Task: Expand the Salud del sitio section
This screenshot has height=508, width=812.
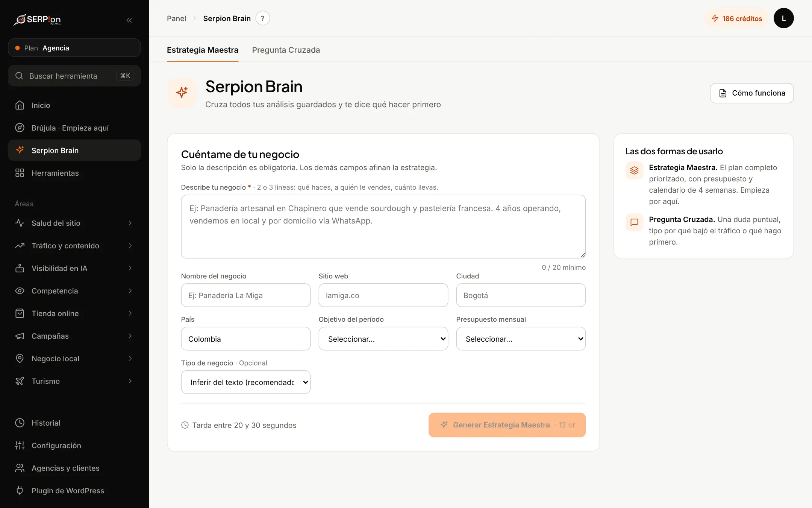Action: [x=74, y=223]
